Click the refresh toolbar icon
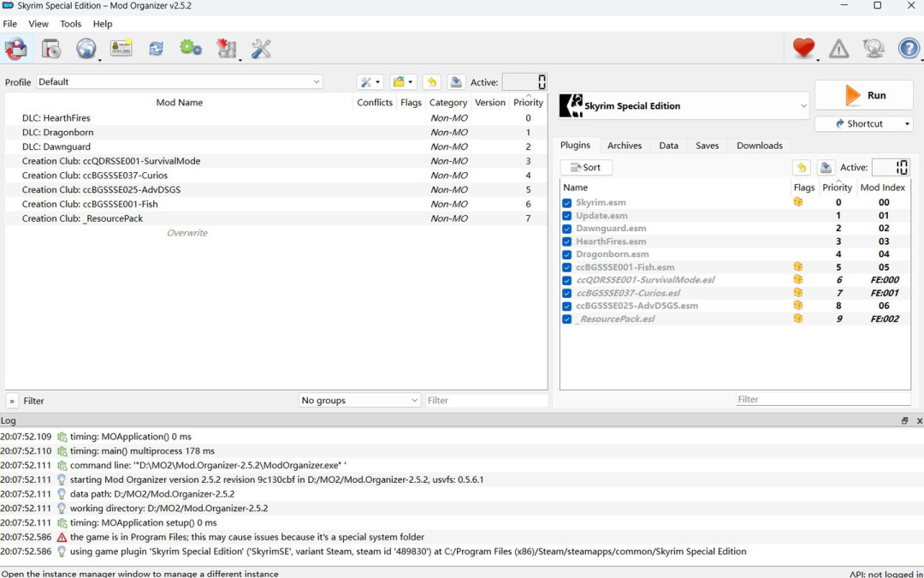The height and width of the screenshot is (578, 924). coord(156,48)
